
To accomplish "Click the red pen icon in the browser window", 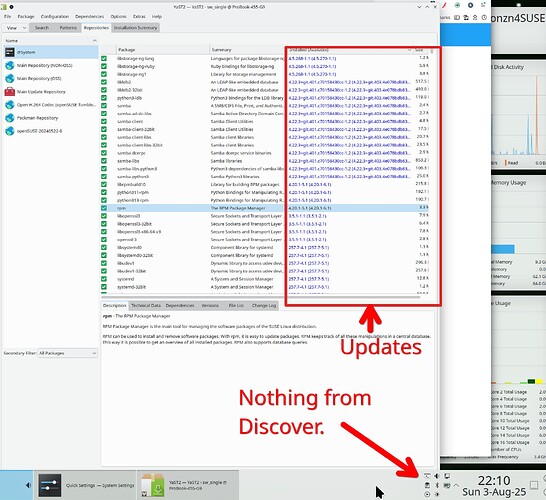I will click(x=445, y=6).
